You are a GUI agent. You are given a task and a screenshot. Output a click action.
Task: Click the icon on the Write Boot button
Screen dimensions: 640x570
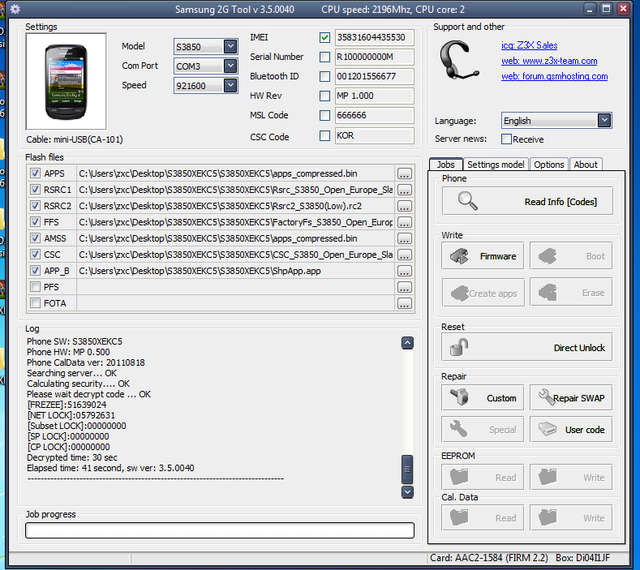coord(547,256)
